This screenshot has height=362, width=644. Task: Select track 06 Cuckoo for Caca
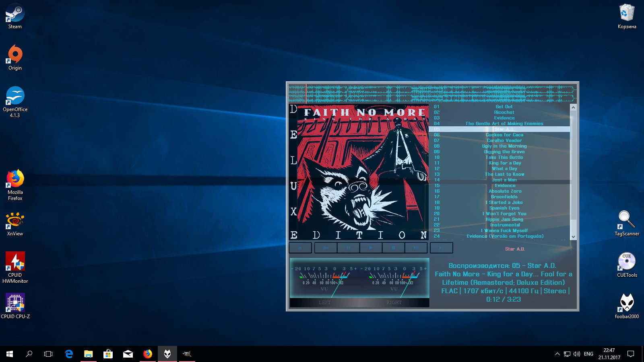504,135
